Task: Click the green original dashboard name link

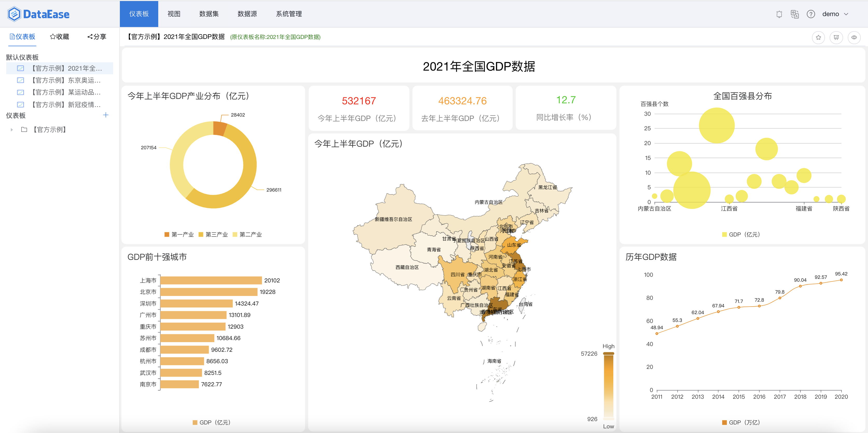Action: 275,37
